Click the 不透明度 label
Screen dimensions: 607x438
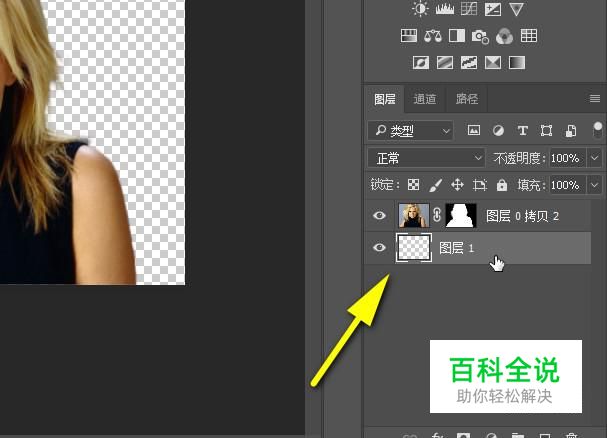(x=519, y=158)
